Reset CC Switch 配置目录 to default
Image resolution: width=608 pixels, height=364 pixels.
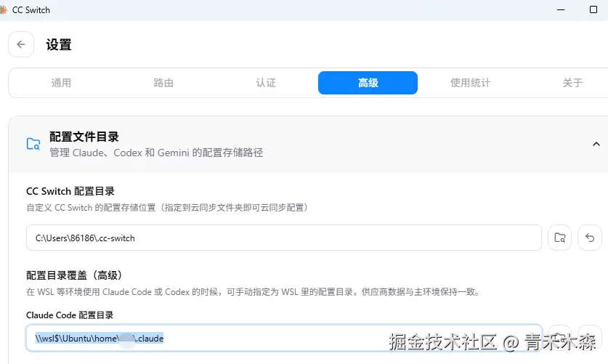pos(590,238)
